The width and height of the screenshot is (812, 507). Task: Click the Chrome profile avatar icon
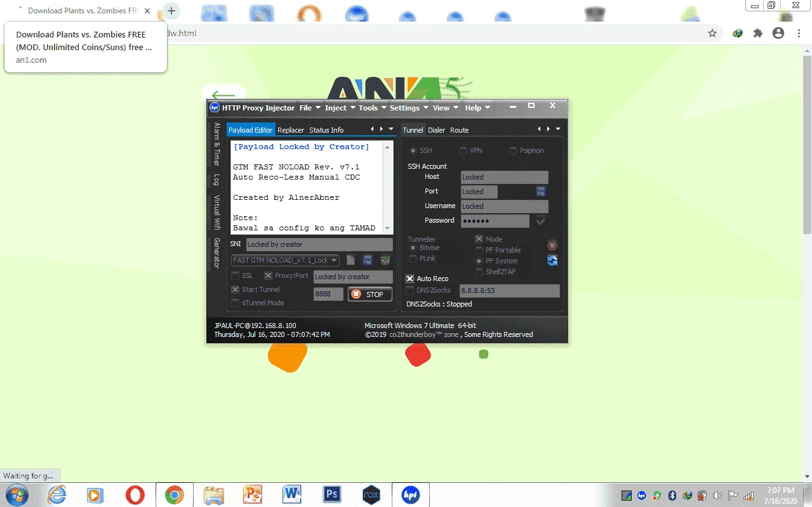click(778, 33)
